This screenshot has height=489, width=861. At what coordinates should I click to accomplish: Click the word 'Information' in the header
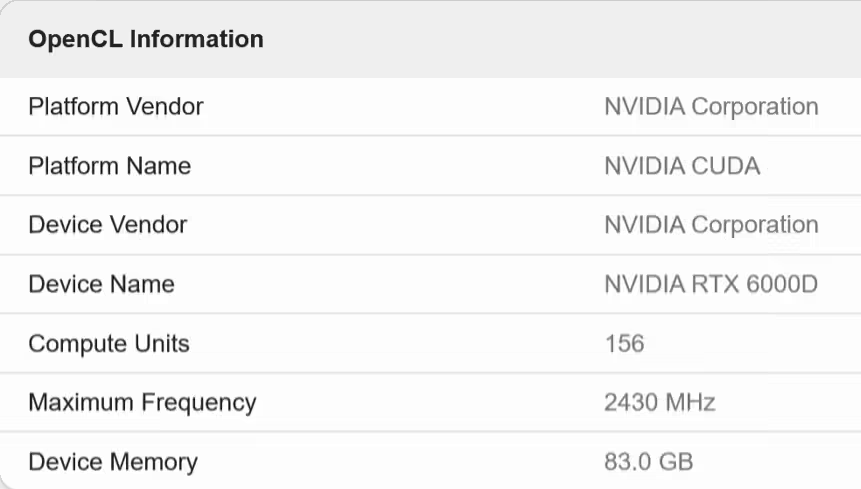click(x=197, y=40)
